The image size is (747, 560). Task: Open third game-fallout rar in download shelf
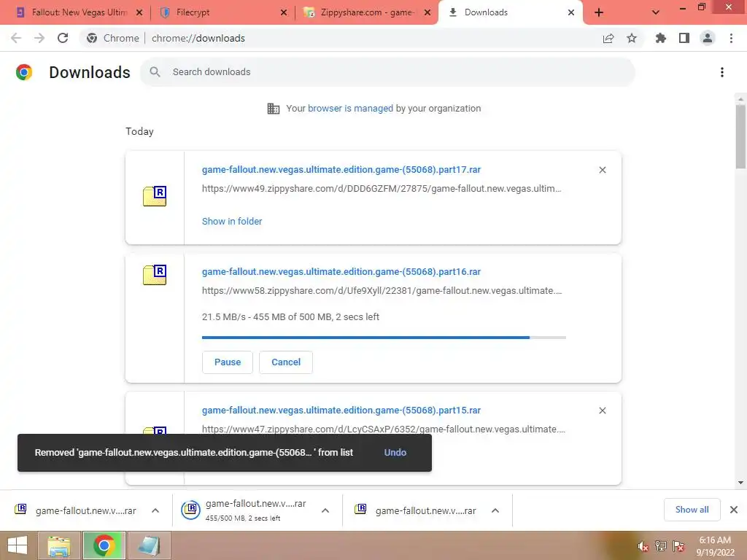416,510
